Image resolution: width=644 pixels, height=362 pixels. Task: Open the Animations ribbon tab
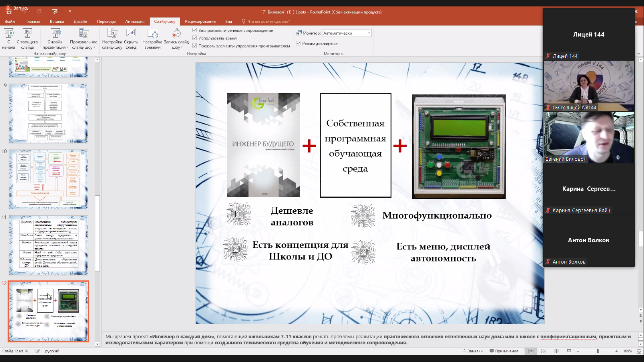tap(135, 22)
